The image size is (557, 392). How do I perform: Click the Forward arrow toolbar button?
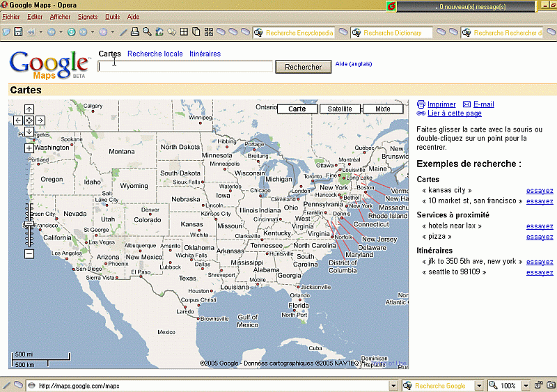point(83,32)
